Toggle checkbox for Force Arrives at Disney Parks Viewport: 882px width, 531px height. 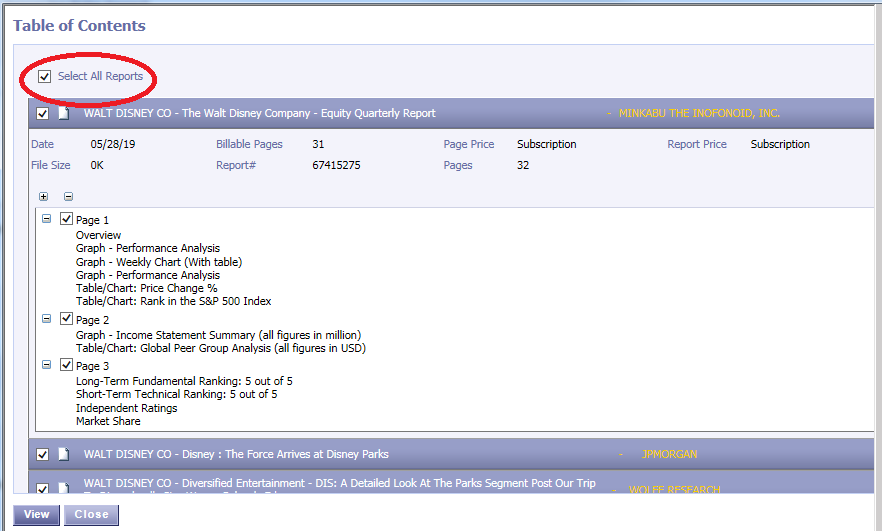pos(43,454)
